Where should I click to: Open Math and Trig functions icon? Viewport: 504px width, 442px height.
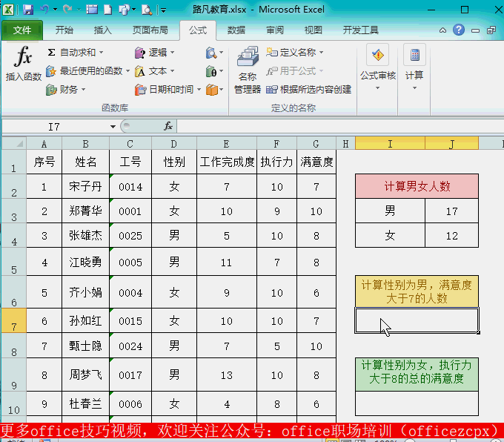coord(211,71)
